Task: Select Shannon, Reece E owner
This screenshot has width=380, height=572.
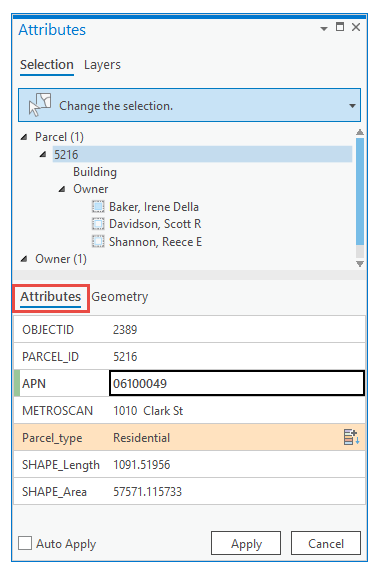Action: point(155,241)
